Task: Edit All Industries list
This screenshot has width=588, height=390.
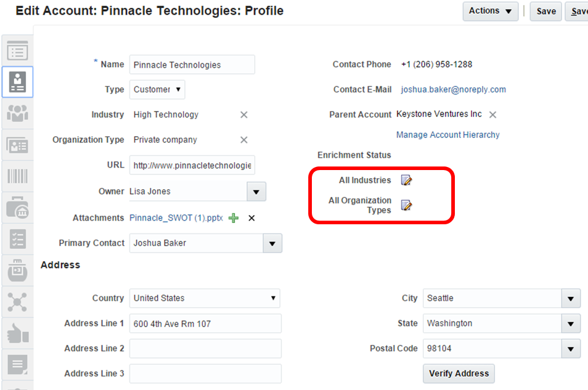Action: [406, 181]
